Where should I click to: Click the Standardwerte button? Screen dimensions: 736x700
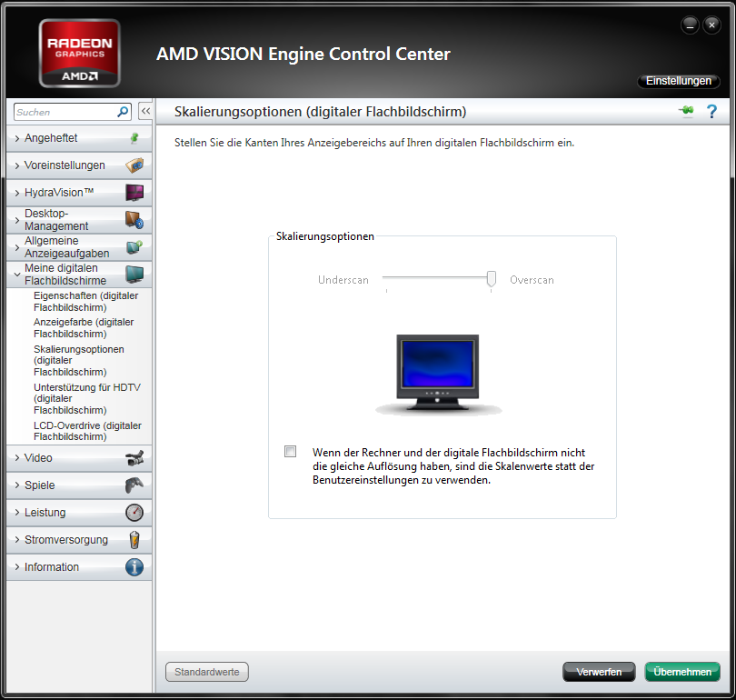[207, 672]
